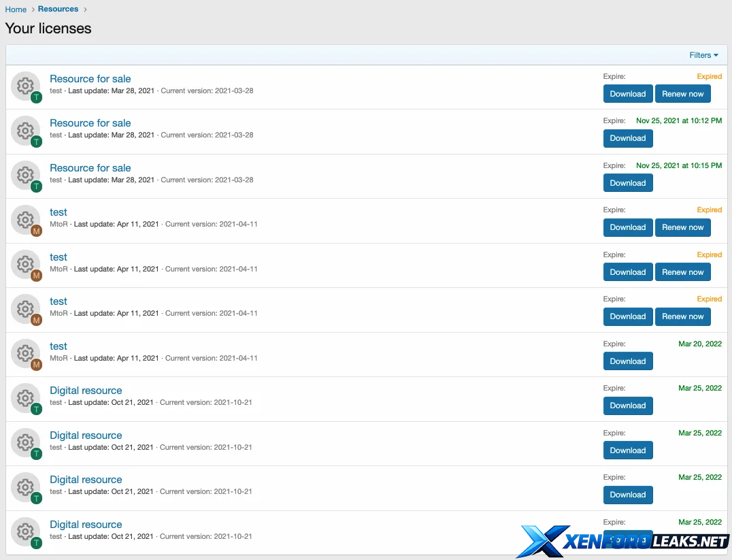This screenshot has height=560, width=732.
Task: Click the T avatar badge on the first Digital resource
Action: pyautogui.click(x=36, y=409)
